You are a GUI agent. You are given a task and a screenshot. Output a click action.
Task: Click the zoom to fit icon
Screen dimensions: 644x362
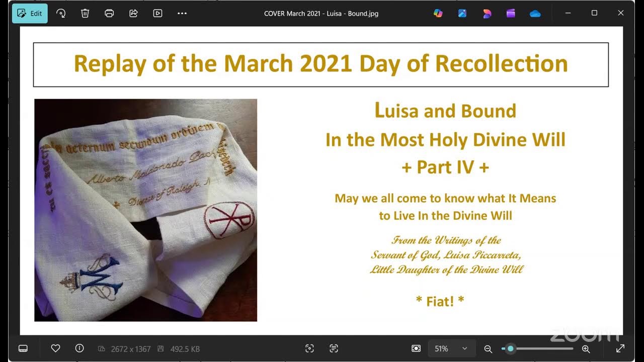tap(416, 348)
